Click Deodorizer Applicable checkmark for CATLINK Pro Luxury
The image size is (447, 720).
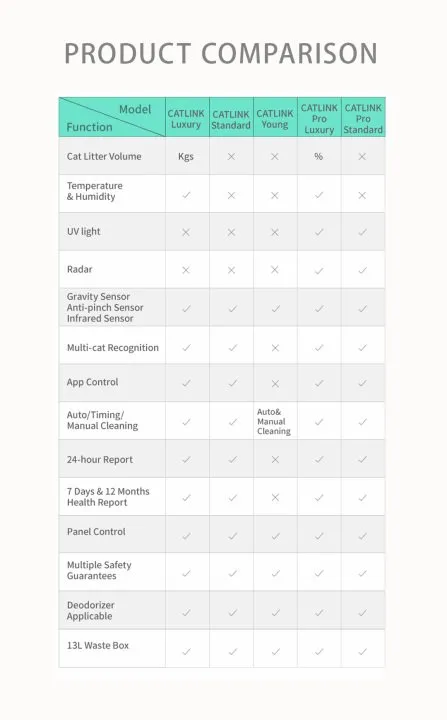point(319,613)
